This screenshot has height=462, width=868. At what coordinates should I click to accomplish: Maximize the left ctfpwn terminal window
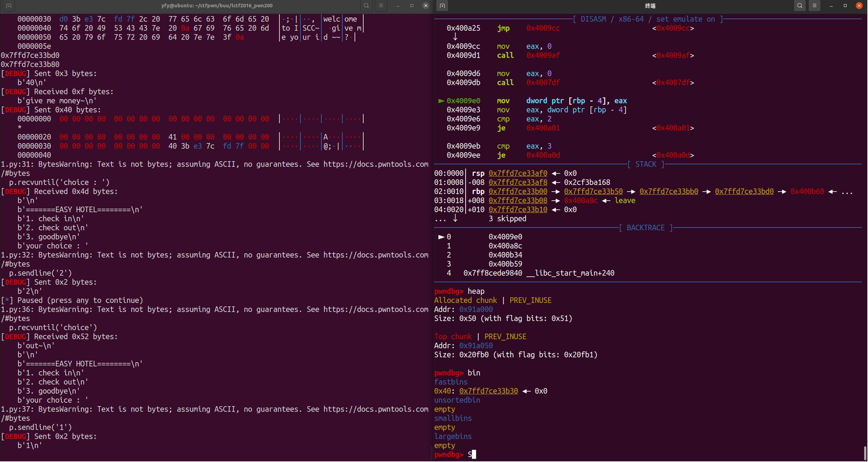click(x=412, y=6)
